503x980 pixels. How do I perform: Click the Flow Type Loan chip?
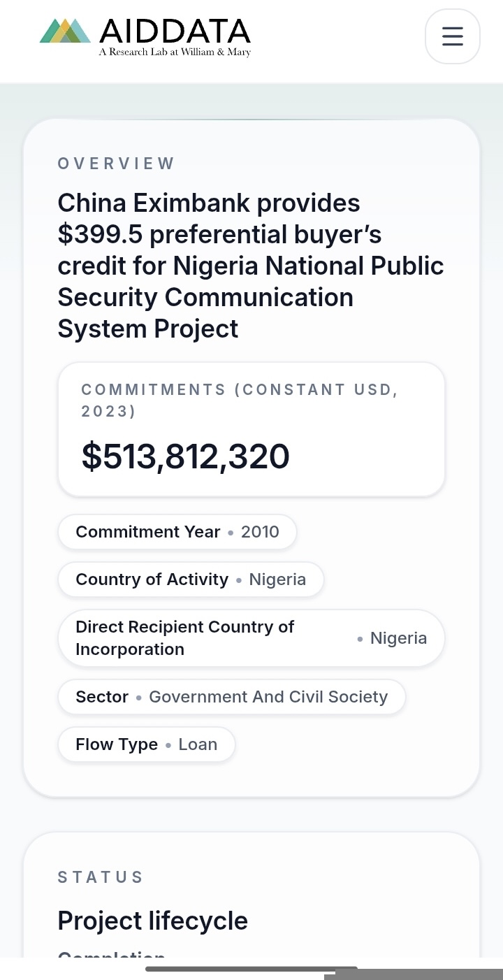pos(147,744)
